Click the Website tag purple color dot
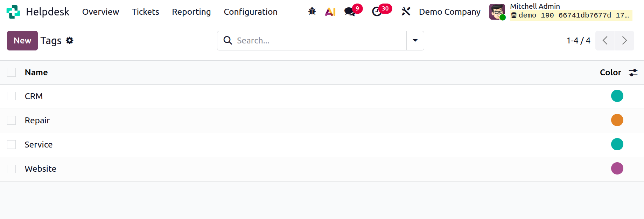644x219 pixels. tap(617, 169)
